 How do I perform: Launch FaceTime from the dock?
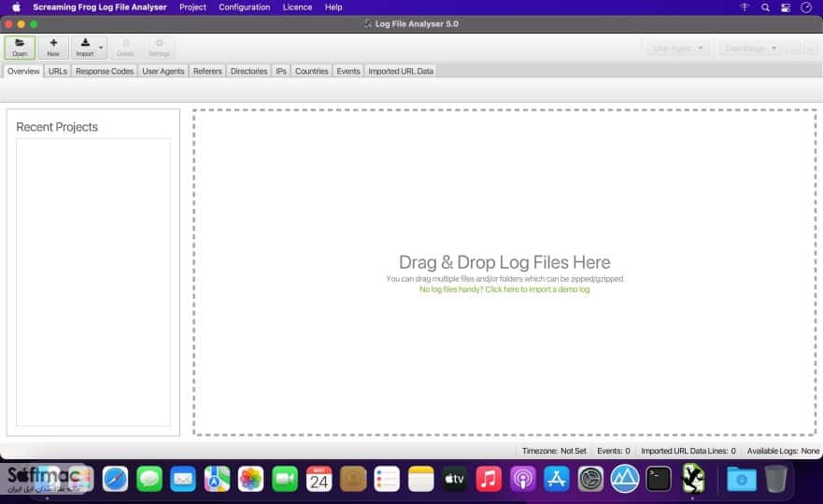(x=285, y=479)
